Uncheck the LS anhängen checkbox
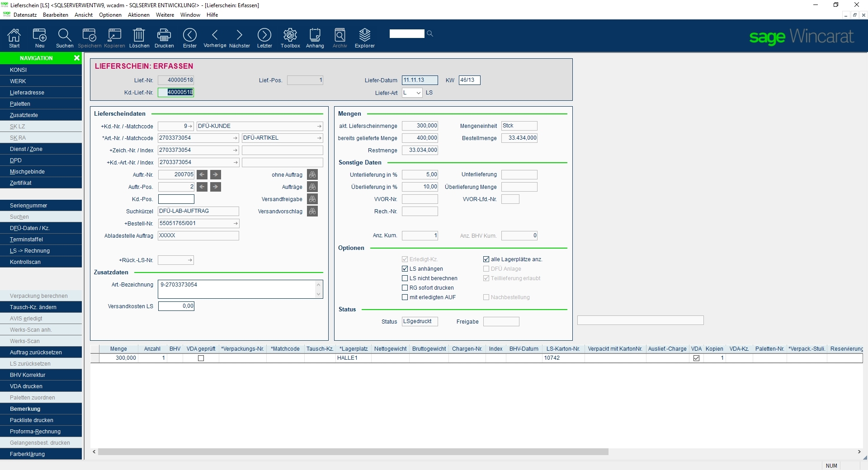This screenshot has width=868, height=470. pos(405,269)
